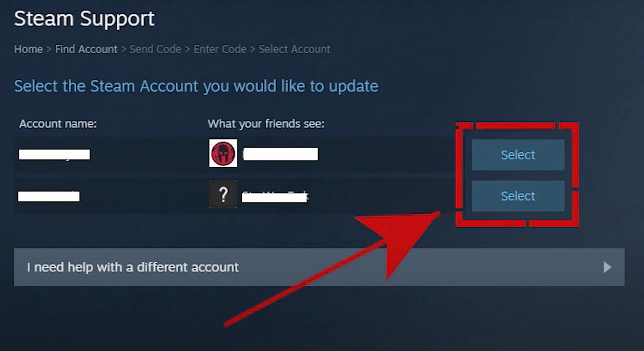Click the redacted display name beside the Spartan avatar
The width and height of the screenshot is (644, 351).
(x=280, y=154)
